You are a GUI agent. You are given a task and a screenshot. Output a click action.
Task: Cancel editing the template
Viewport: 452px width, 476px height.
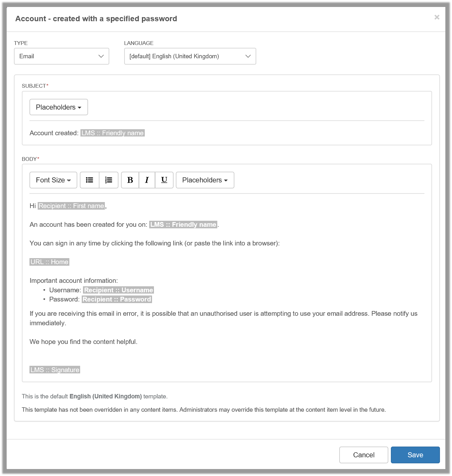click(x=363, y=455)
